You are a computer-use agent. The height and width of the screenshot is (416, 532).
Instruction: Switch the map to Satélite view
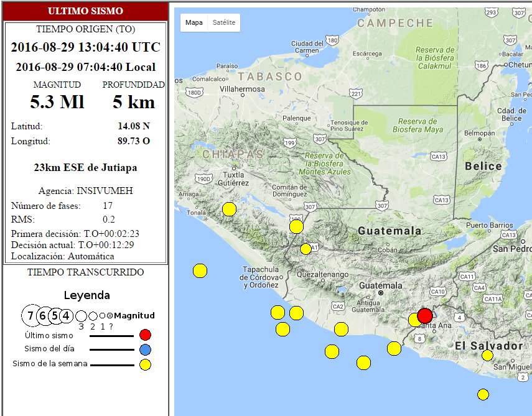[x=224, y=22]
